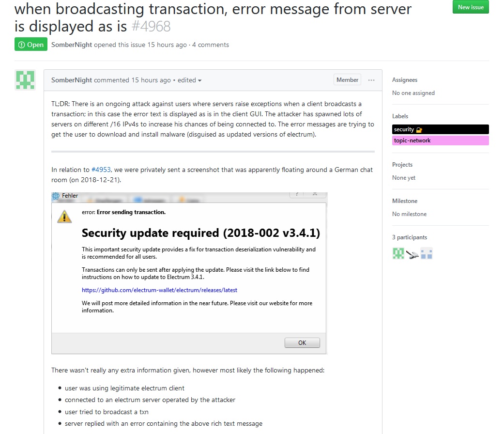Click the '15 hours ago' comment timestamp
504x434 pixels.
pos(151,80)
